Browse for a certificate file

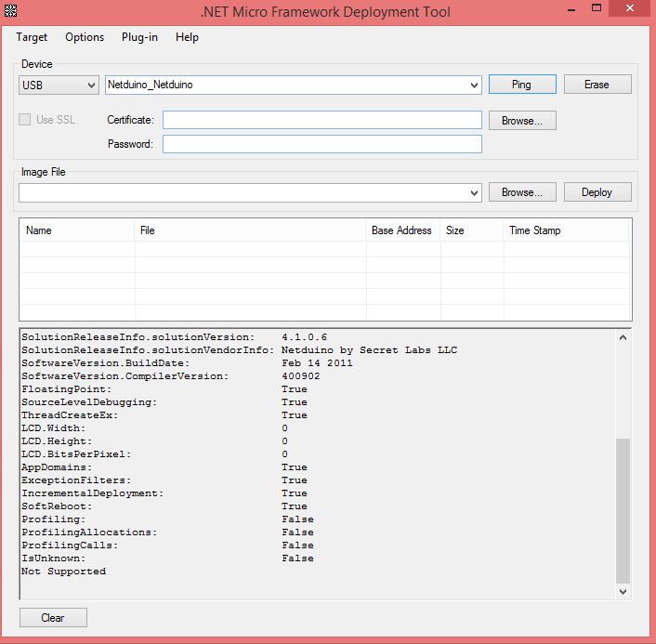point(522,121)
